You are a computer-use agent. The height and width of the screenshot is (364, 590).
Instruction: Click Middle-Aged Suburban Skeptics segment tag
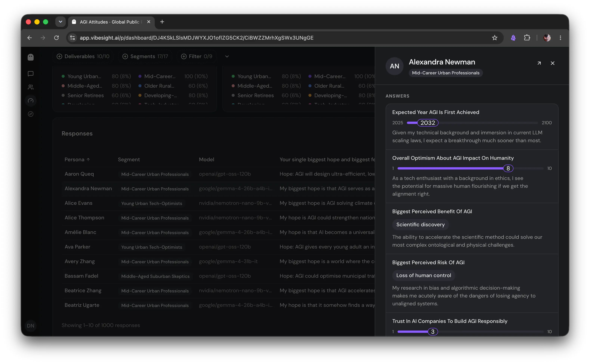pyautogui.click(x=155, y=276)
